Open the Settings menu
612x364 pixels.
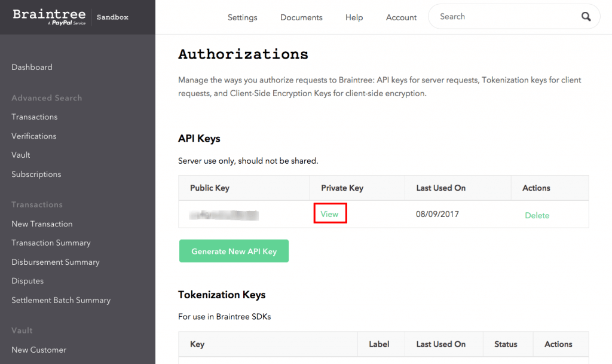click(x=242, y=18)
